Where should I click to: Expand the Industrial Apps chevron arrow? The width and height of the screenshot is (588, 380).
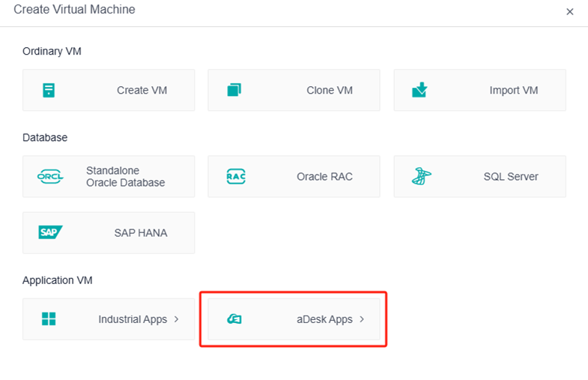[x=176, y=319]
